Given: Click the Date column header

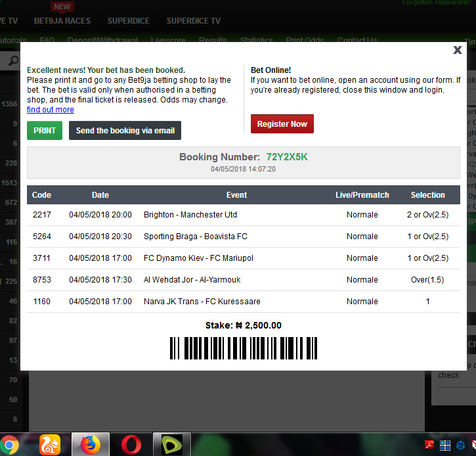Looking at the screenshot, I should (x=100, y=194).
